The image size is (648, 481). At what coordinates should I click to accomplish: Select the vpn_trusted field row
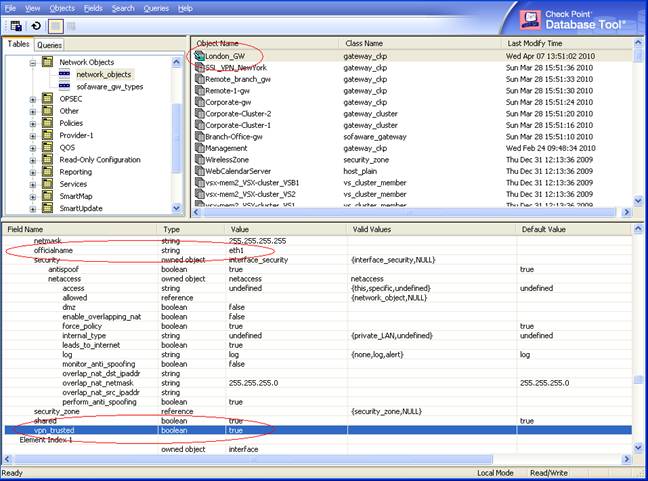pos(318,430)
